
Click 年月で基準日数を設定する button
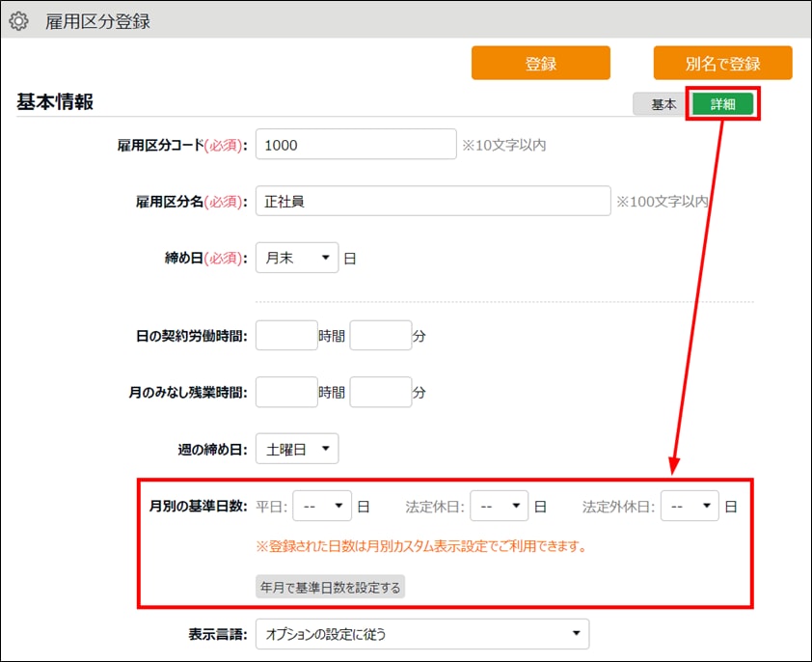coord(330,587)
